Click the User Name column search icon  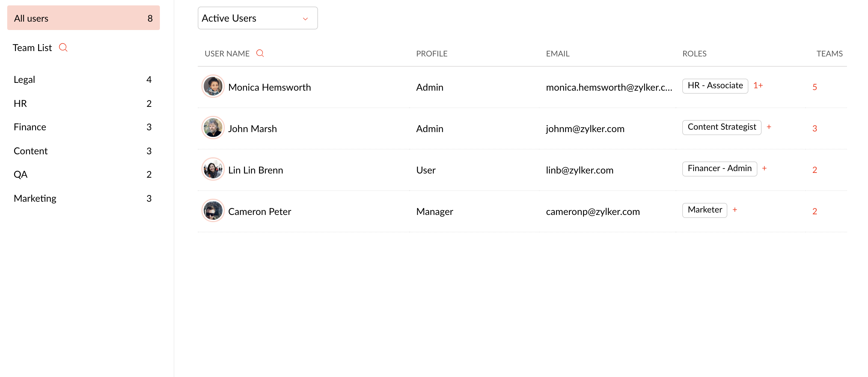pos(260,53)
